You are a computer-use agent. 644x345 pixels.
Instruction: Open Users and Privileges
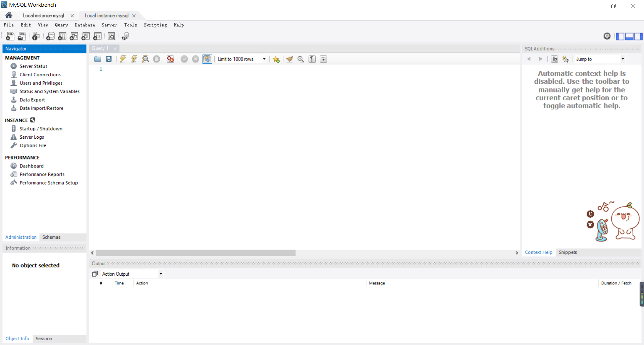(x=41, y=83)
